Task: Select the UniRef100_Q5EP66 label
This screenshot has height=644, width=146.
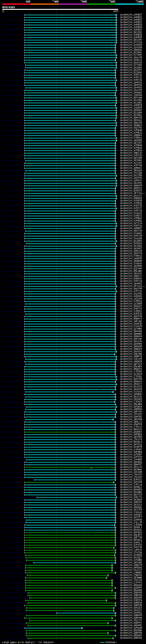Action: pos(131,638)
